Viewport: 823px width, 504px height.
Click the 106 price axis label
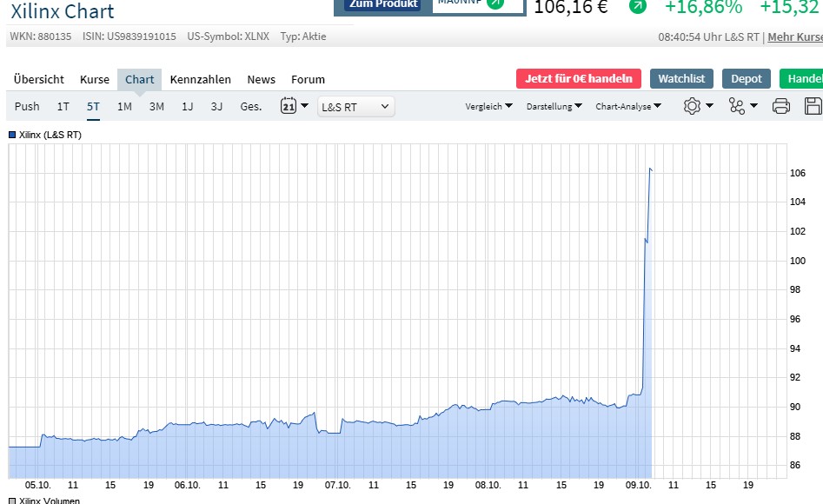tap(797, 173)
